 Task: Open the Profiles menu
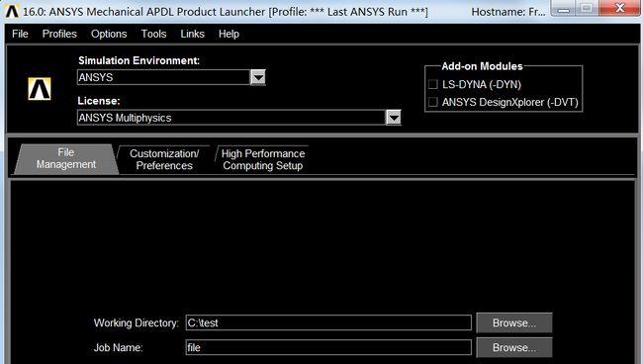click(59, 34)
